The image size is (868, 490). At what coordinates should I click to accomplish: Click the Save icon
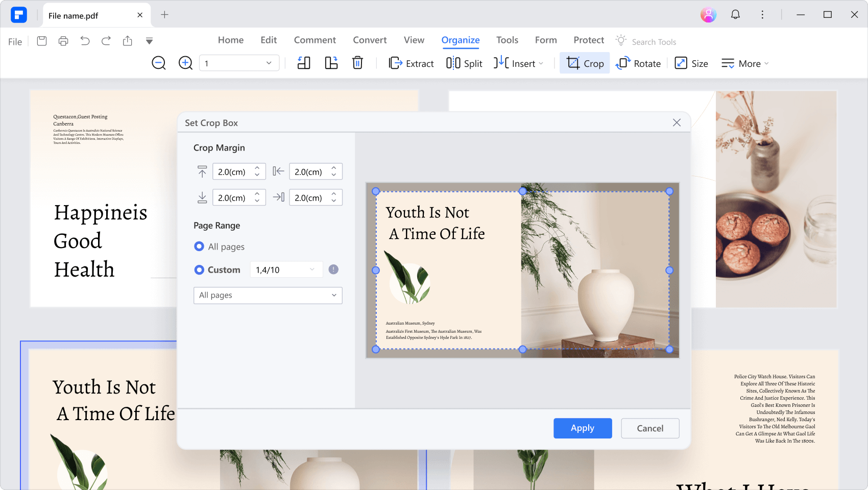pos(42,41)
